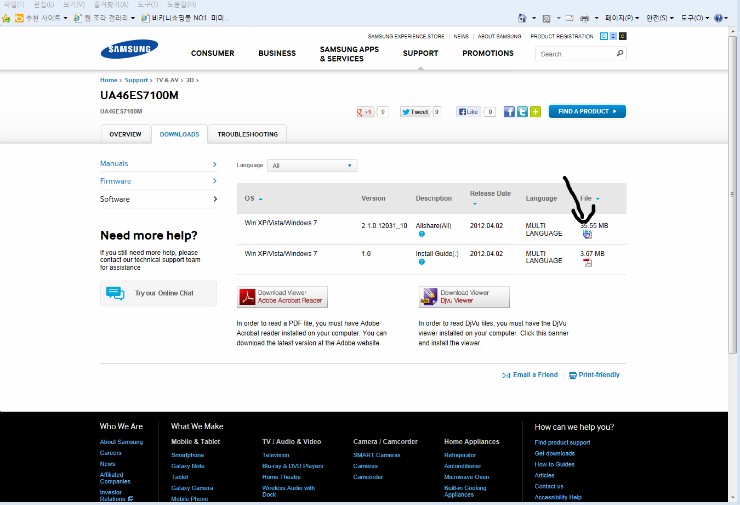The height and width of the screenshot is (505, 740).
Task: Click the Email a Friend link
Action: point(535,375)
